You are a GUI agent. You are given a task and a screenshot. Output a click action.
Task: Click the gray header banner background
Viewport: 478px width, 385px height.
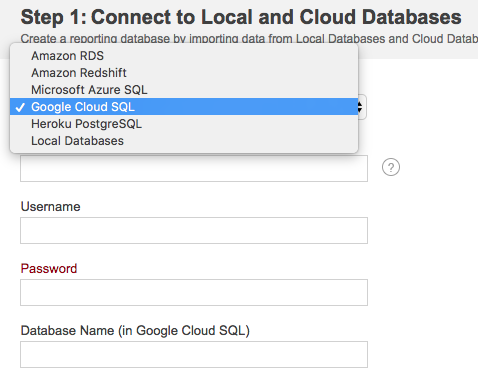pos(417,52)
